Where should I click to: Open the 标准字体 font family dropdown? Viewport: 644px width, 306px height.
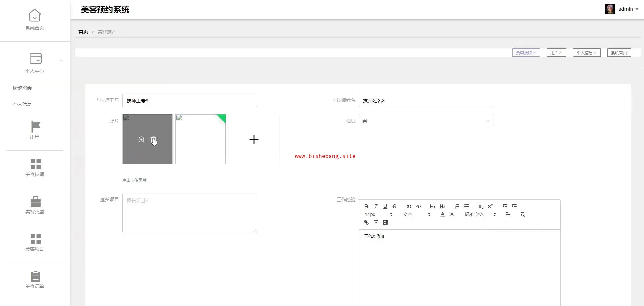(x=481, y=214)
